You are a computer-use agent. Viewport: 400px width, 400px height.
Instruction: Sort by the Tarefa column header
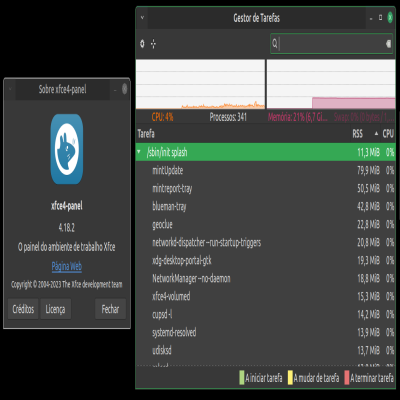click(243, 134)
